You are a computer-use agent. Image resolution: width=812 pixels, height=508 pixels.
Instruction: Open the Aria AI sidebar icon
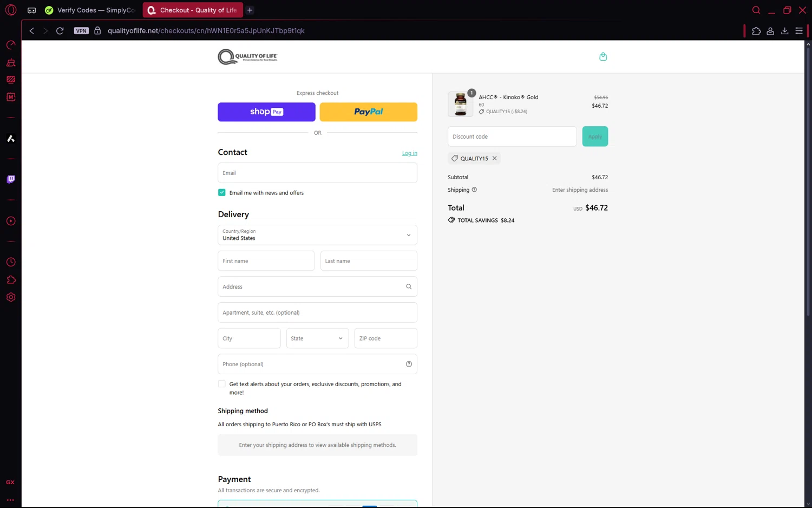coord(11,139)
